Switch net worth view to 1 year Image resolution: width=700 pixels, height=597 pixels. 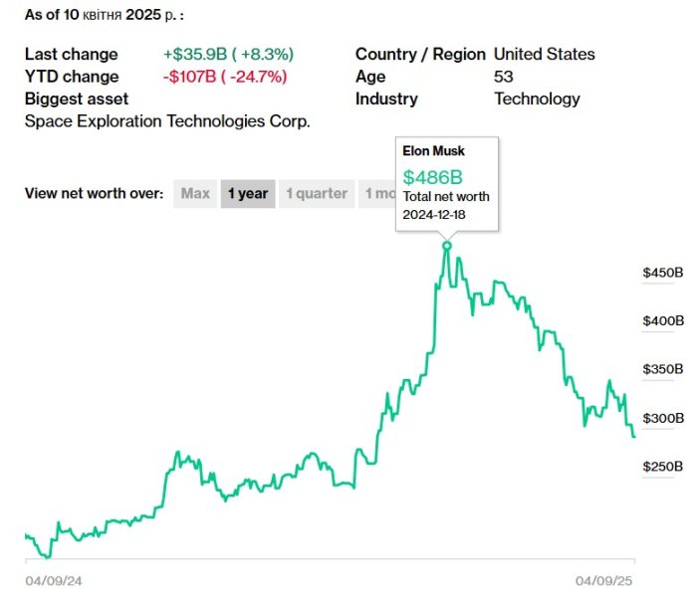tap(247, 194)
